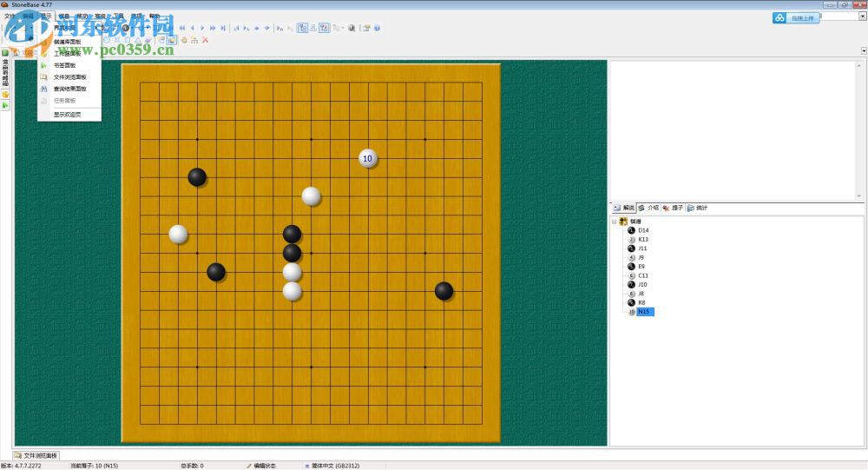This screenshot has width=868, height=470.
Task: Choose 显示欢迎页 from the open menu
Action: (x=67, y=115)
